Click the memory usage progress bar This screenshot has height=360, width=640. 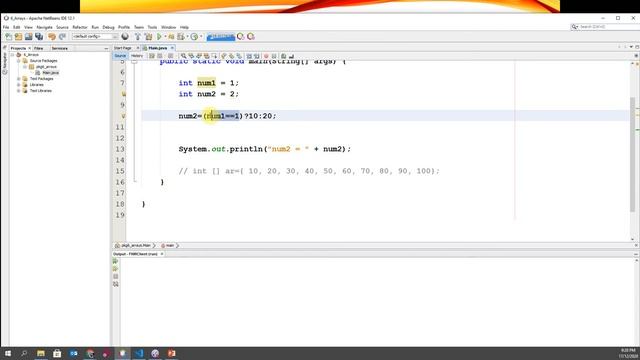[x=221, y=37]
